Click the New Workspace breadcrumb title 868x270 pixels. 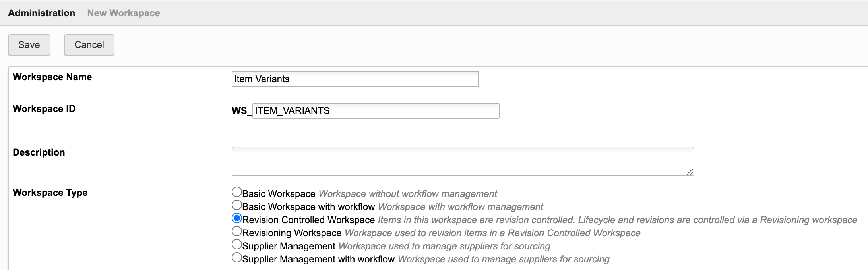pos(124,13)
